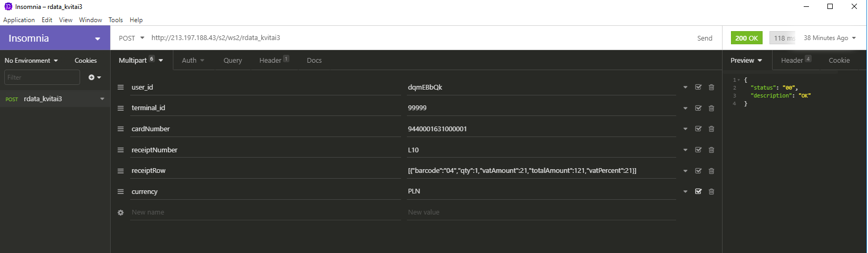Disable the user_id field checkbox
Image resolution: width=868 pixels, height=253 pixels.
pyautogui.click(x=698, y=87)
